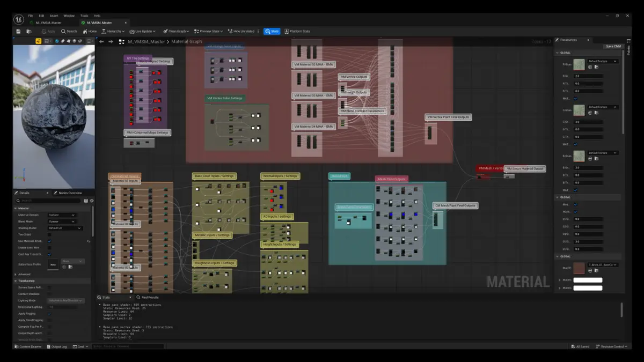
Task: Open the Window menu
Action: (x=69, y=16)
